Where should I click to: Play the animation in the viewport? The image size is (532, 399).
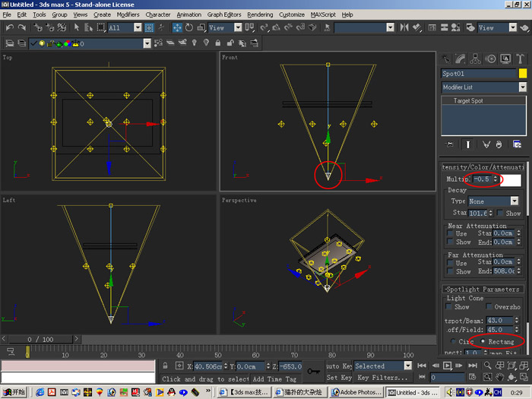pyautogui.click(x=447, y=366)
